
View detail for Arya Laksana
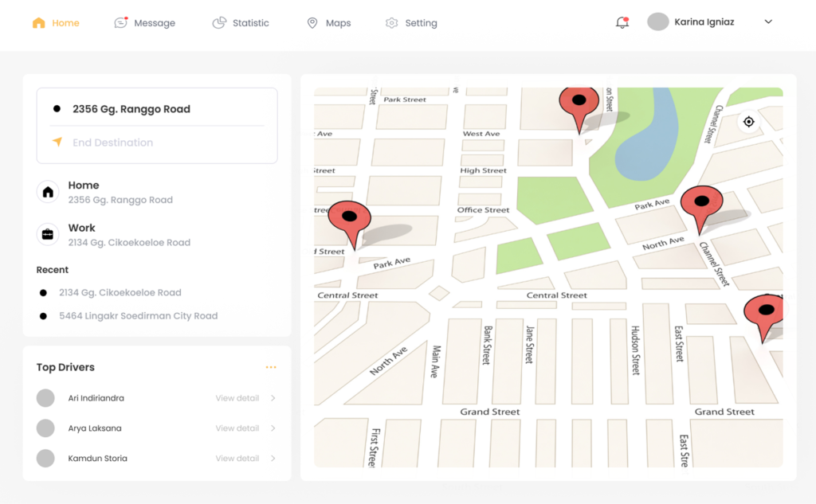pos(237,428)
